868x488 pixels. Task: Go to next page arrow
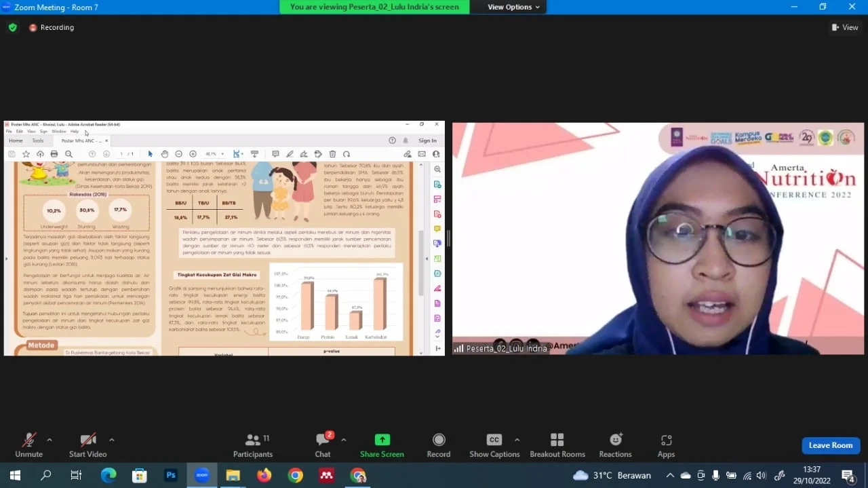click(106, 154)
